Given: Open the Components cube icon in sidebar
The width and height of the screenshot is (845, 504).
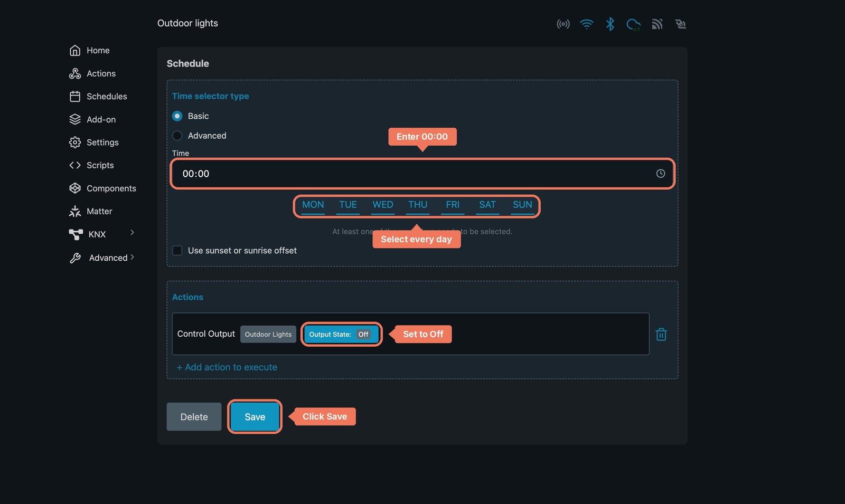Looking at the screenshot, I should 75,188.
